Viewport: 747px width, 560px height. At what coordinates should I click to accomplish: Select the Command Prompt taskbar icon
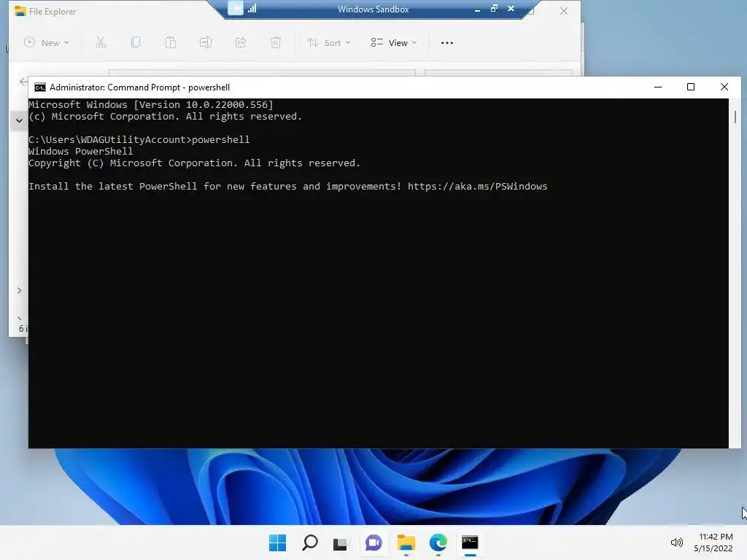click(x=471, y=542)
